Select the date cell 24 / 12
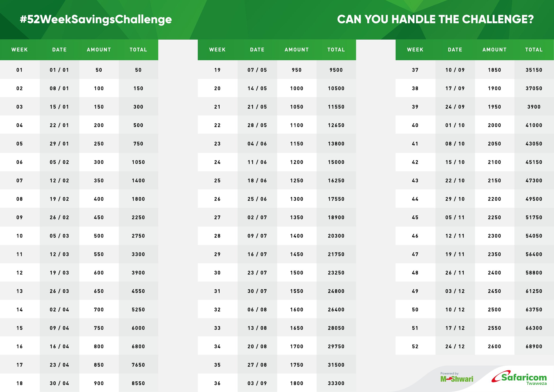This screenshot has width=554, height=392. tap(455, 346)
